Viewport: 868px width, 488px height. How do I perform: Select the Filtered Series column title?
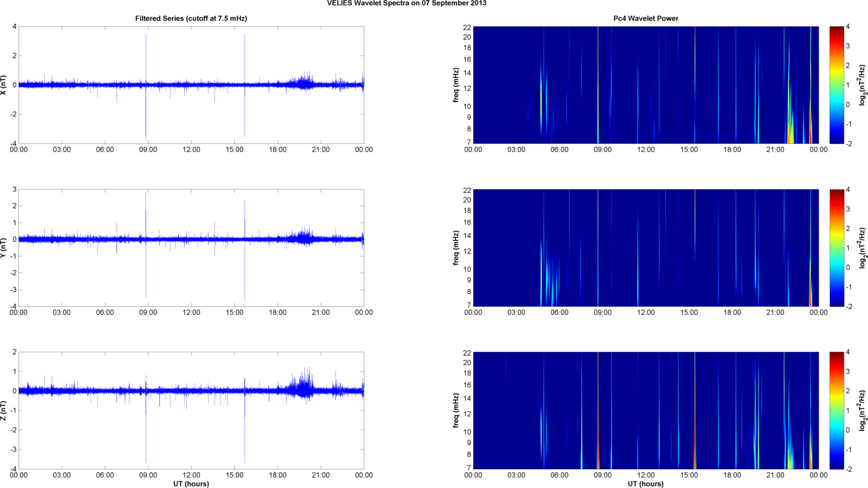[x=191, y=18]
